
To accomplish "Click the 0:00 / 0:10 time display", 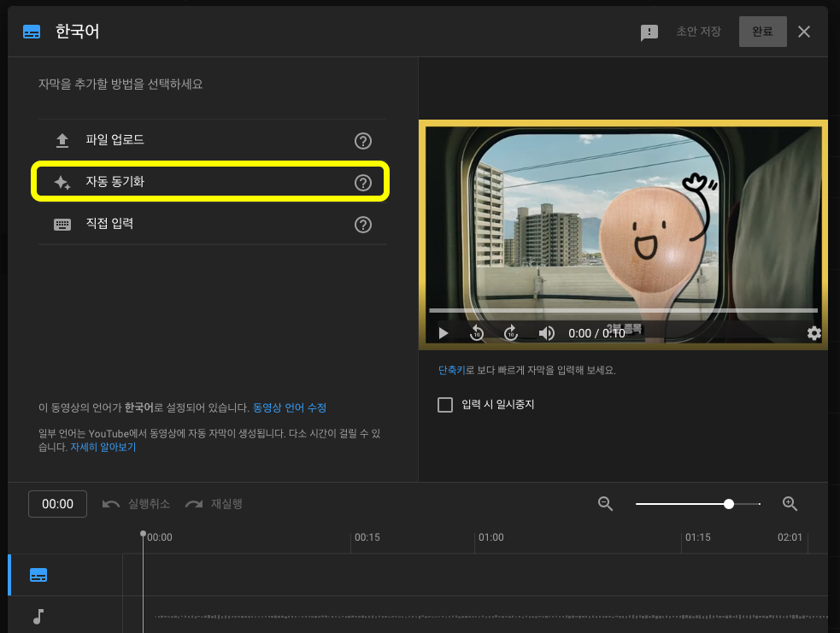I will tap(596, 333).
